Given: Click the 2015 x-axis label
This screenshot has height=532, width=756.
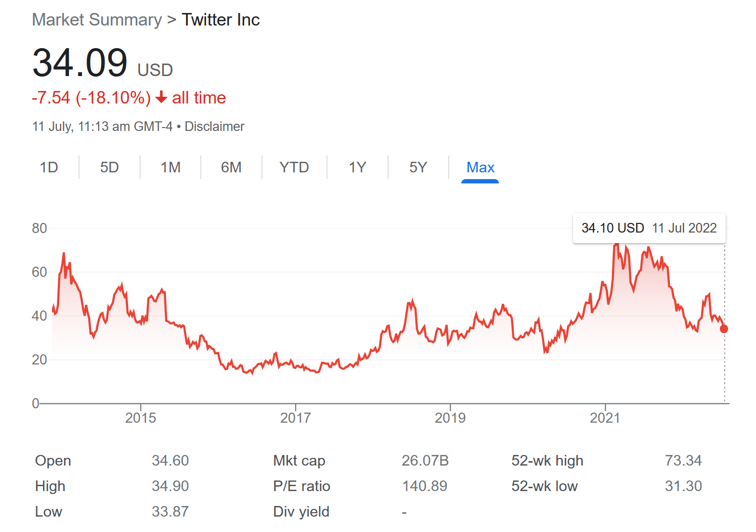Looking at the screenshot, I should (x=141, y=418).
